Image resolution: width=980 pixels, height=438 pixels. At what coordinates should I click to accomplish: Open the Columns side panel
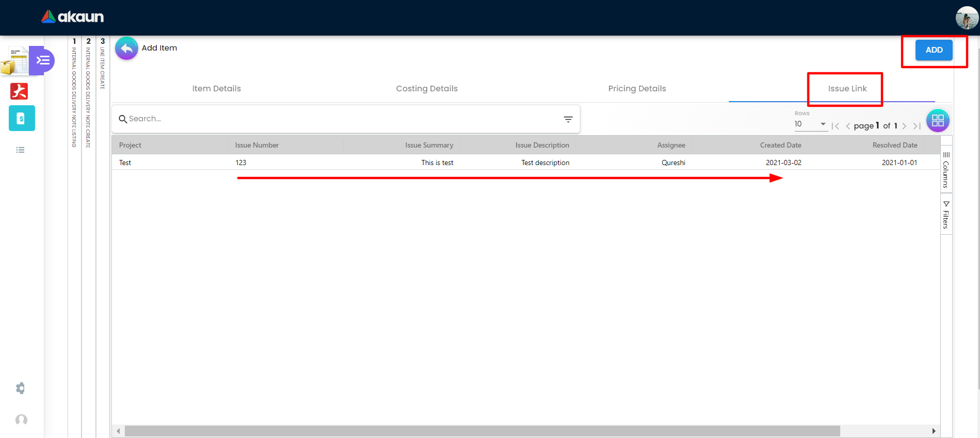coord(946,170)
